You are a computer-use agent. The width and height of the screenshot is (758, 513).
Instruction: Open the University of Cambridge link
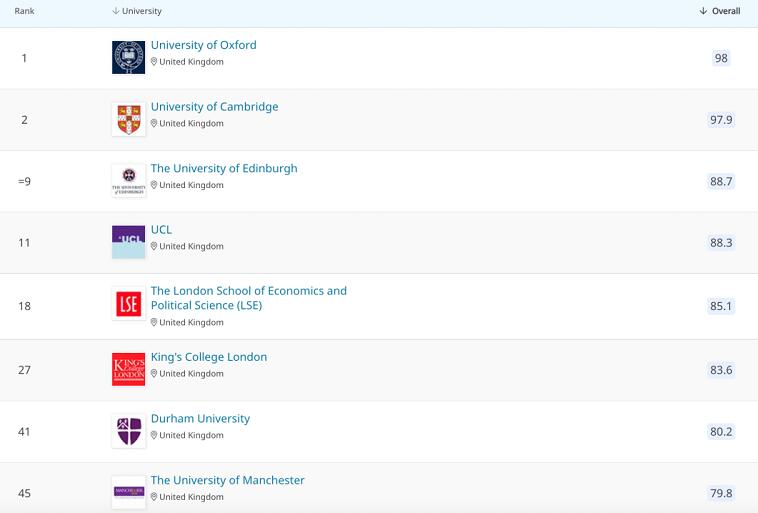(x=214, y=107)
